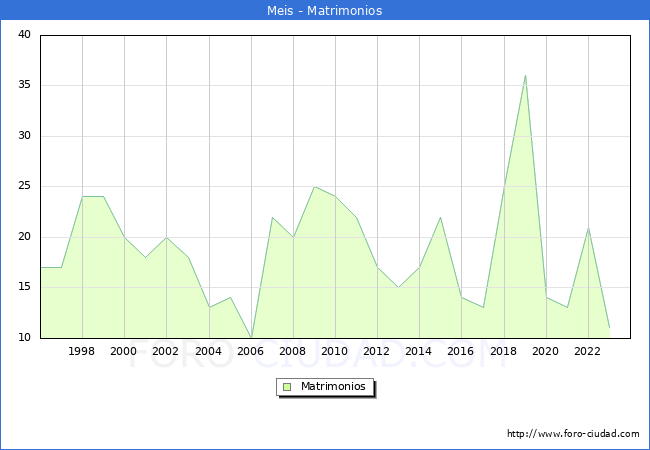Select the 2010 x-axis label
The image size is (650, 450).
point(335,351)
